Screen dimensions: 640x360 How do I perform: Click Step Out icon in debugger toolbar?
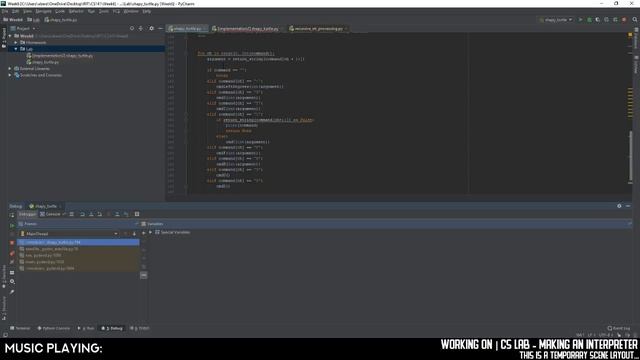coord(117,214)
